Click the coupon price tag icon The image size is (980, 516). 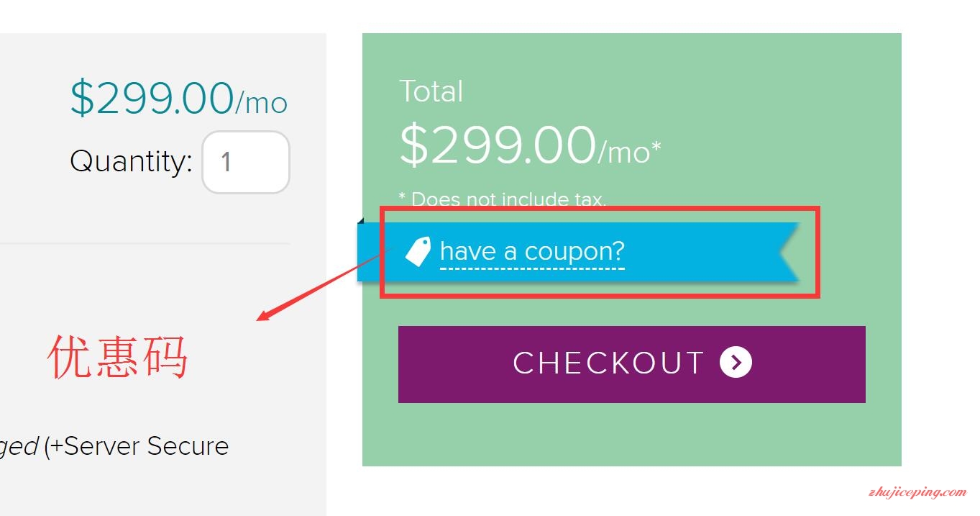tap(418, 252)
